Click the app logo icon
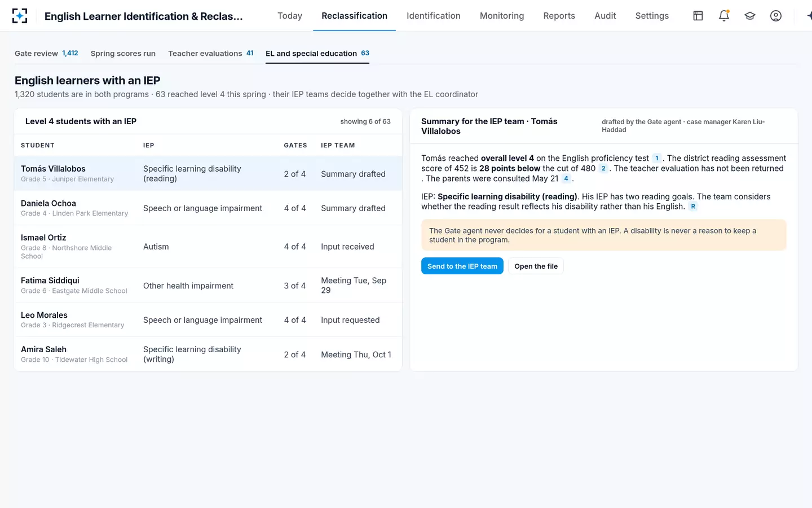Screen dimensions: 812x508 click(x=20, y=16)
